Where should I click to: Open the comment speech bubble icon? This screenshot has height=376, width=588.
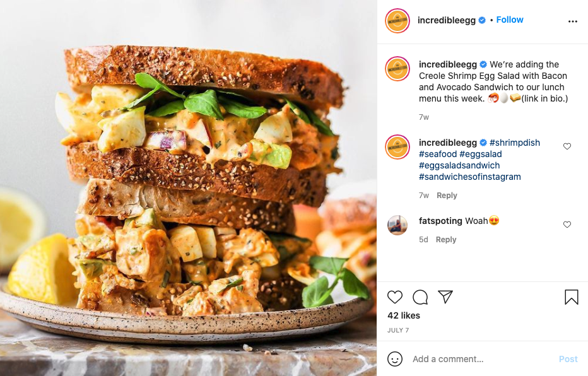(420, 297)
